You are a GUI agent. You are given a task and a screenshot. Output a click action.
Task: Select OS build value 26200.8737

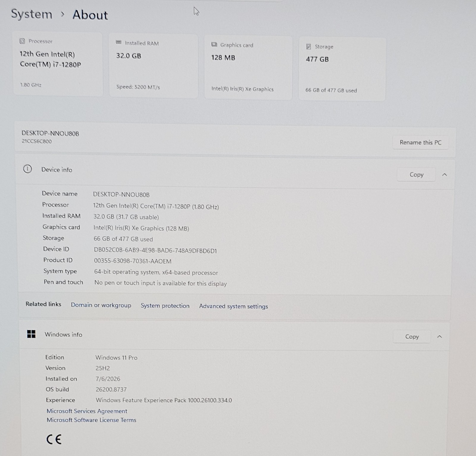[111, 389]
